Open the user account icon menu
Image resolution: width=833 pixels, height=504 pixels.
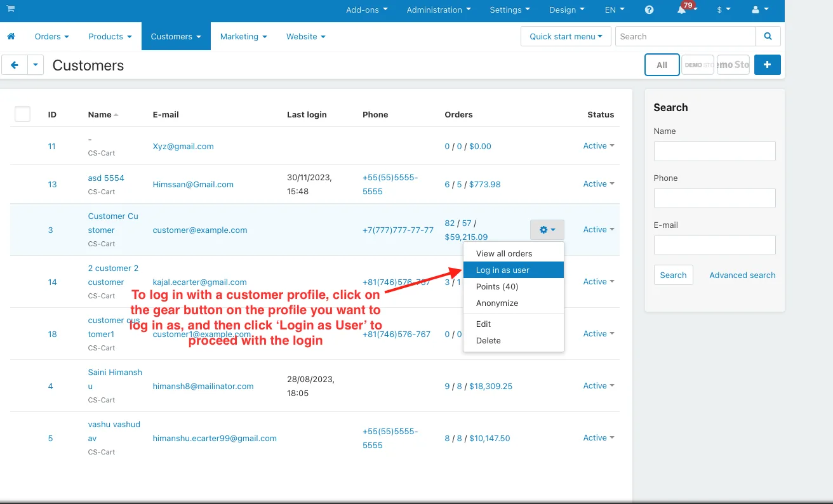760,10
